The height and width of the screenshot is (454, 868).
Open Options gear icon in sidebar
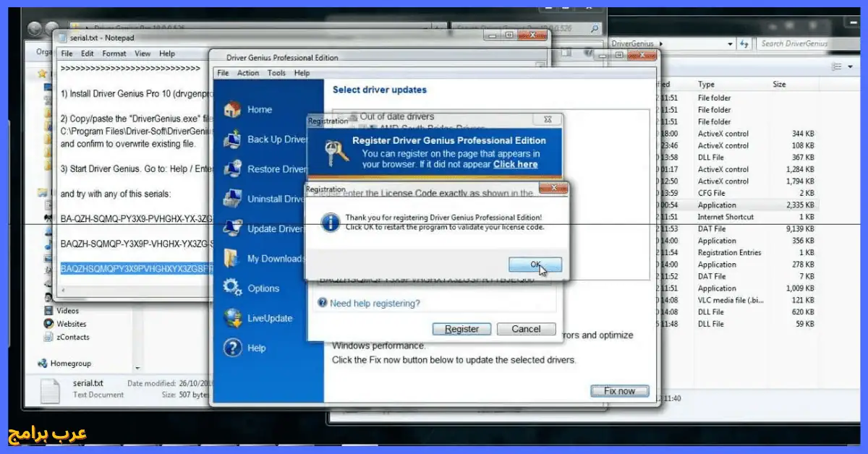(x=233, y=288)
